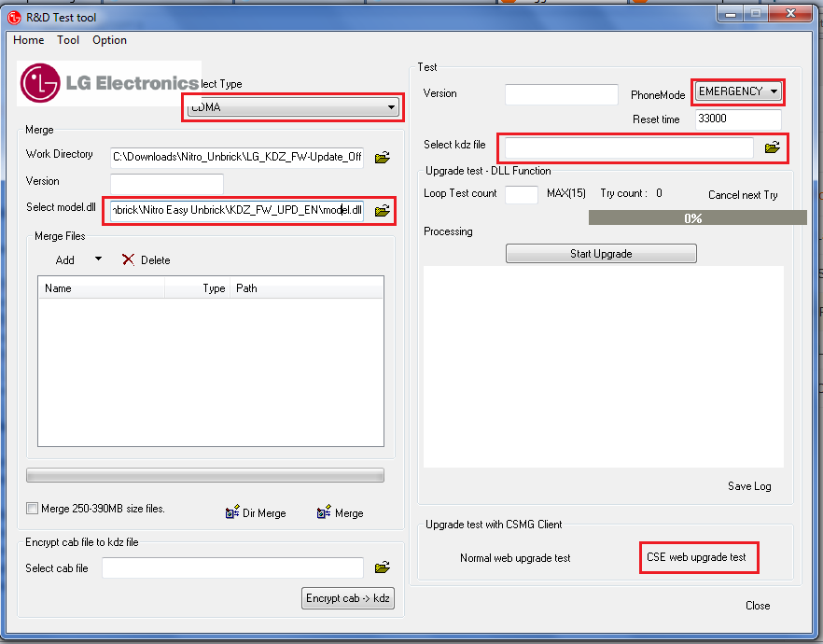The image size is (823, 644).
Task: Click inside the Loop Test count field
Action: point(521,194)
